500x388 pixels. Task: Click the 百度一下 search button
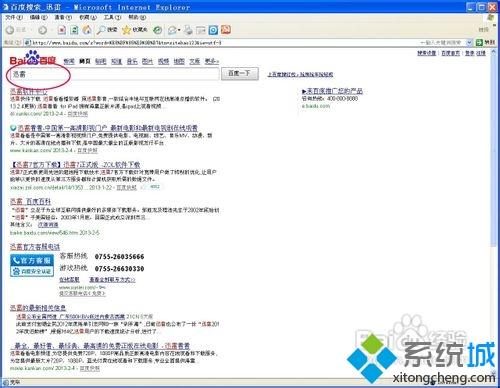(x=240, y=73)
